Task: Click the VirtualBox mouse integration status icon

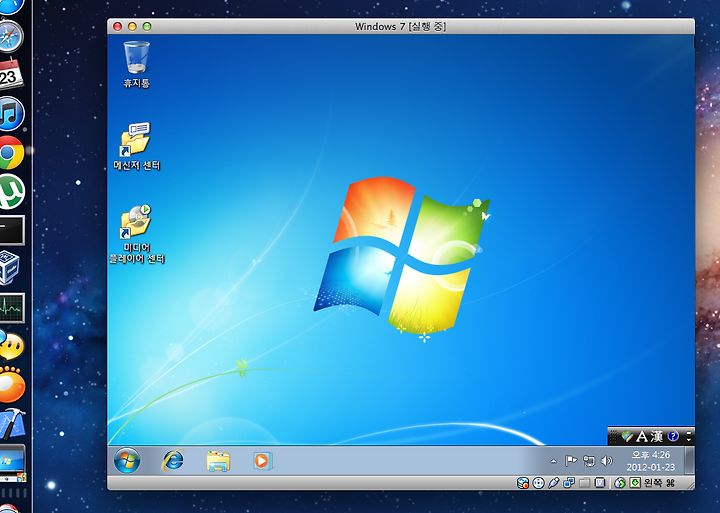Action: click(619, 483)
